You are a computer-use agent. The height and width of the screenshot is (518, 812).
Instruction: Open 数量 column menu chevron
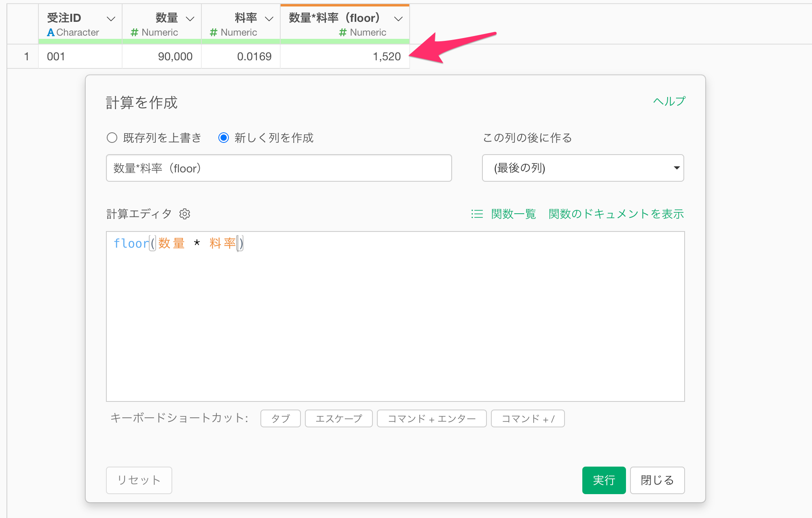click(190, 19)
